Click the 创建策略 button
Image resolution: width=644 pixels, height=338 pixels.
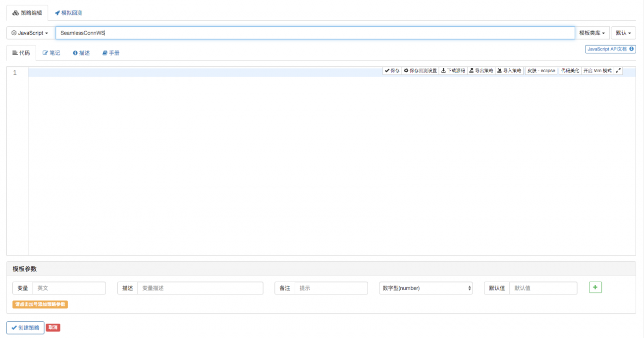(x=25, y=328)
